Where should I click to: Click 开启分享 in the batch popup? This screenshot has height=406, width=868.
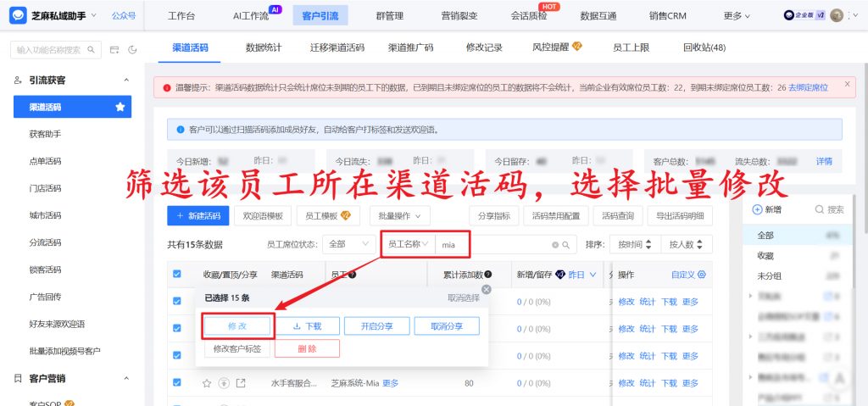point(377,326)
